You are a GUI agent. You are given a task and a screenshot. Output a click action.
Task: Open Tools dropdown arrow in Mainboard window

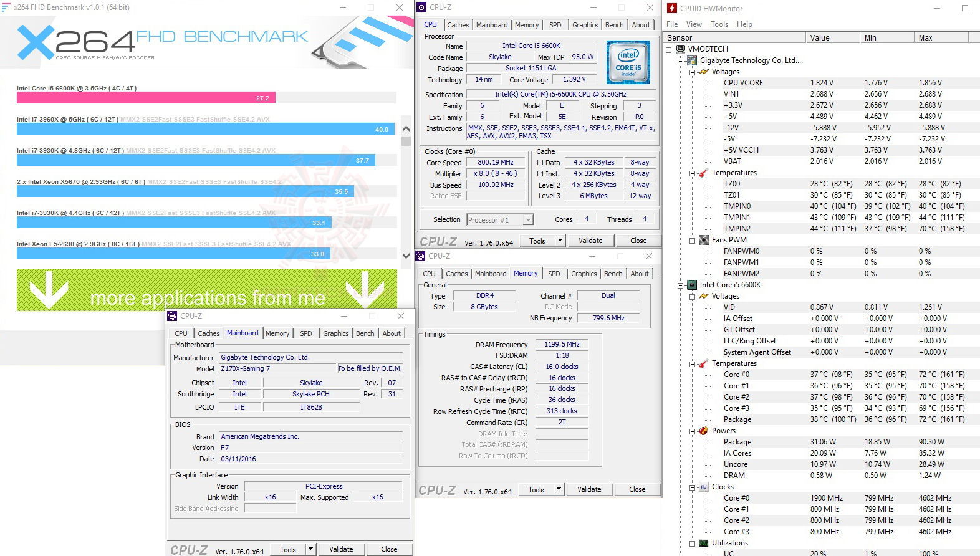[310, 549]
